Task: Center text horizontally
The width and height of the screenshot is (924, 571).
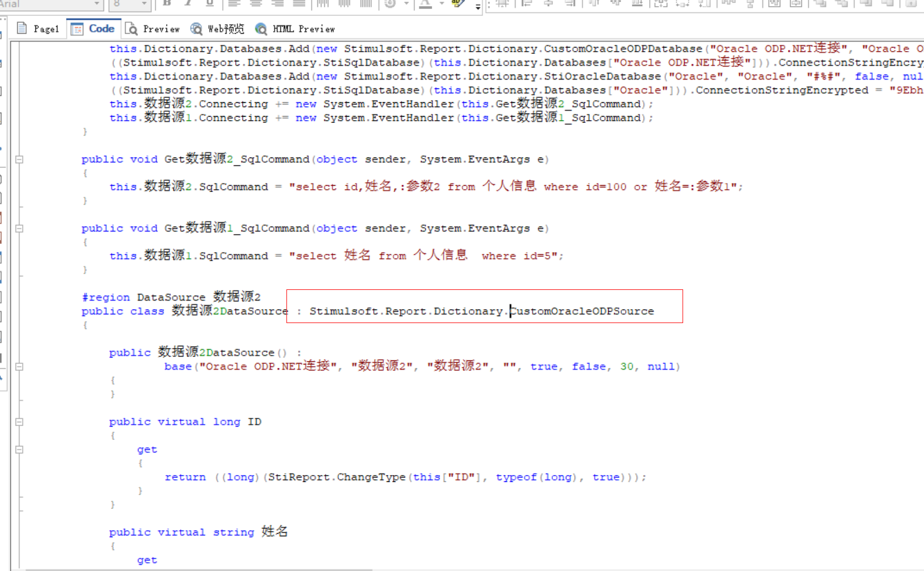Action: click(255, 3)
